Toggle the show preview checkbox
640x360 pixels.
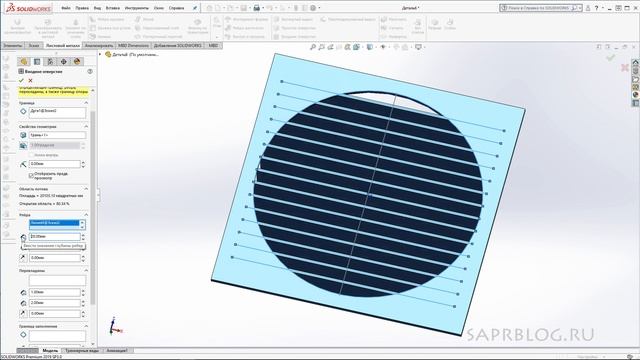coord(31,176)
